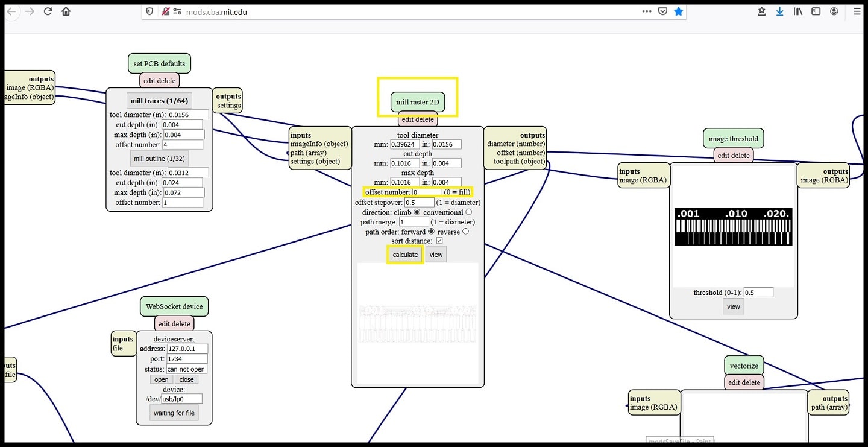Click the waiting for file button
The width and height of the screenshot is (868, 447).
tap(174, 413)
